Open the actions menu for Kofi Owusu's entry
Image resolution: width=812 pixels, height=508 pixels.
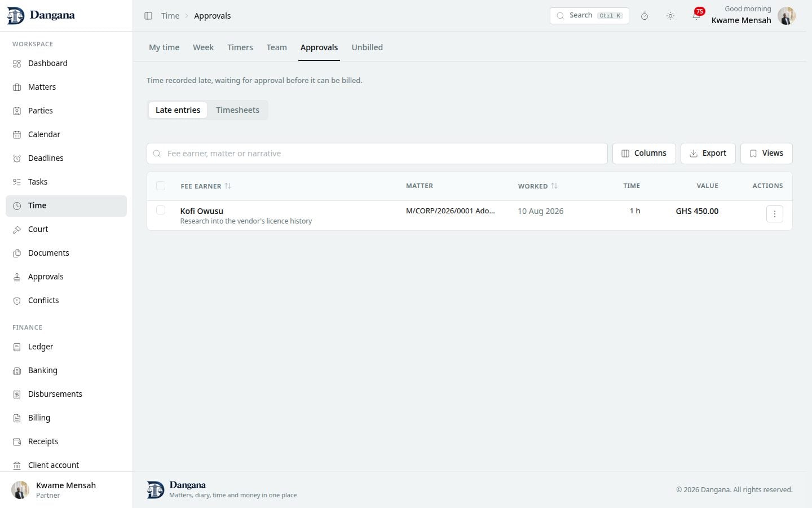pos(774,214)
